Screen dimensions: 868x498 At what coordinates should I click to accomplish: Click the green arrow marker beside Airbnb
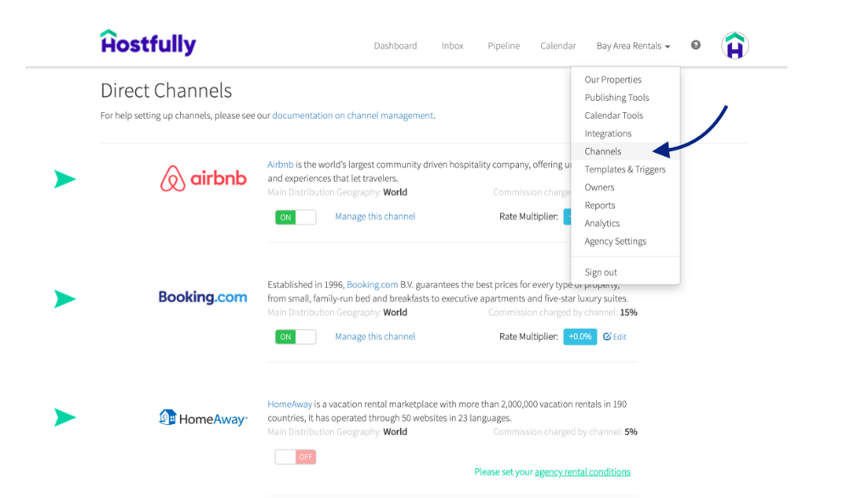65,179
